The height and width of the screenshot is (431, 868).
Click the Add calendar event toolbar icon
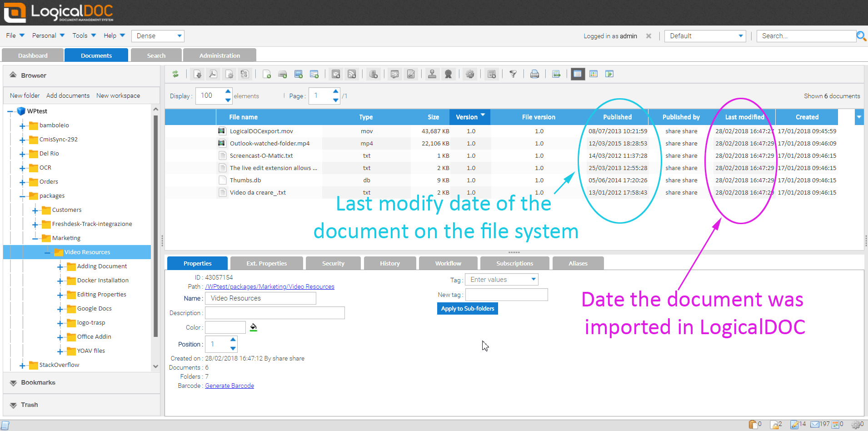[492, 74]
